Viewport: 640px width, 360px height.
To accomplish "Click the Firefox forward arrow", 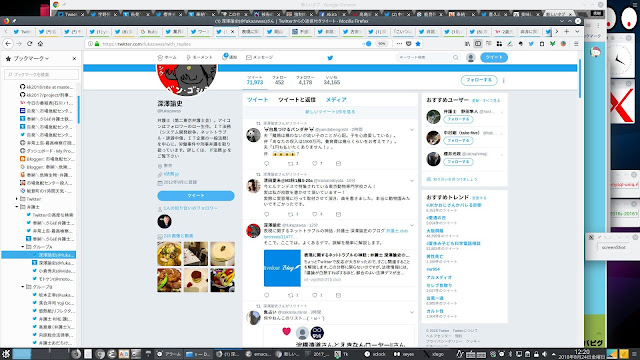I will coord(18,44).
